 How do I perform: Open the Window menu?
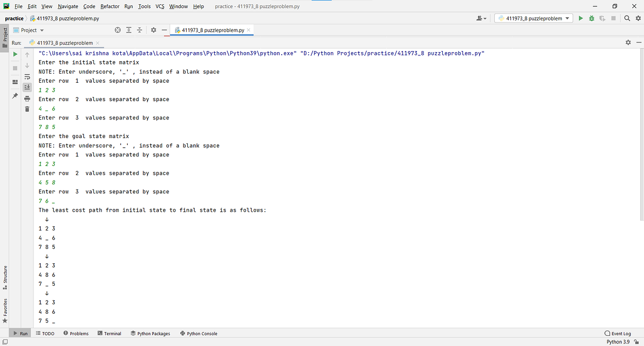point(179,6)
